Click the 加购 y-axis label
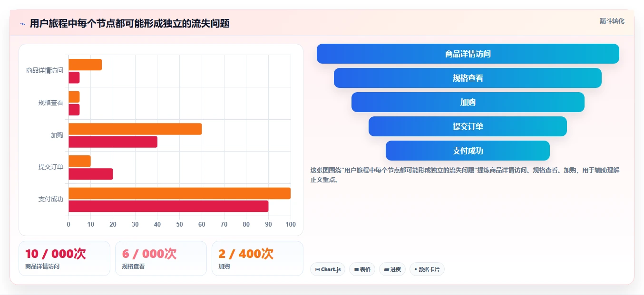The image size is (644, 295). [x=57, y=135]
